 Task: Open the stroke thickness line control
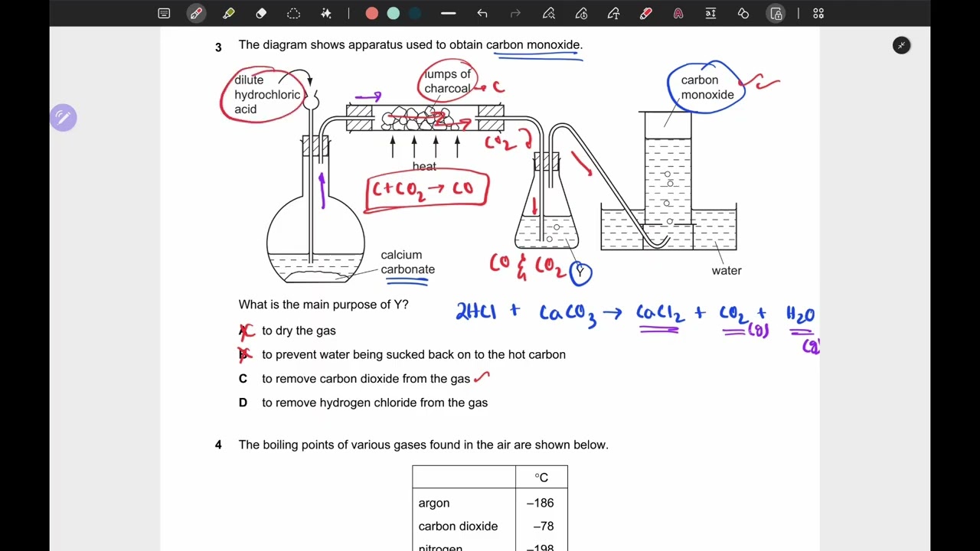click(x=449, y=13)
